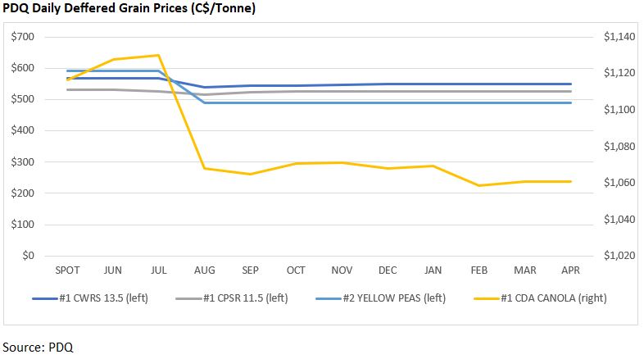The height and width of the screenshot is (359, 644).
Task: Click the $0 left axis value
Action: tap(29, 256)
